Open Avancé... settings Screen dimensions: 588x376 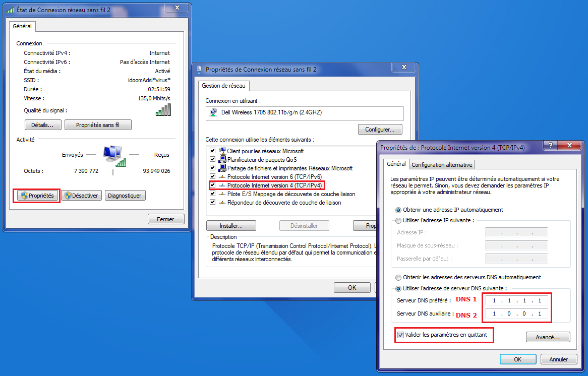[548, 337]
